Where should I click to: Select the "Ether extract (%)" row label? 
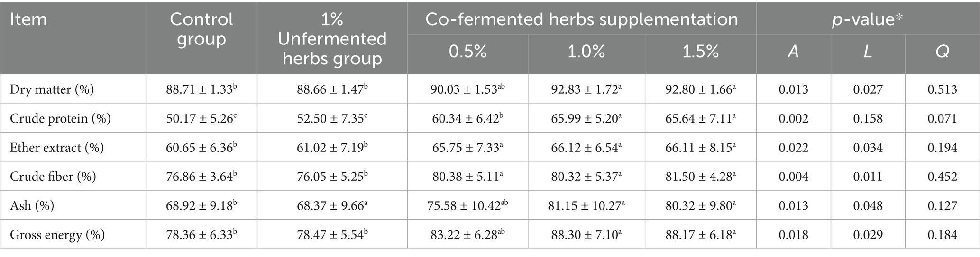[56, 148]
